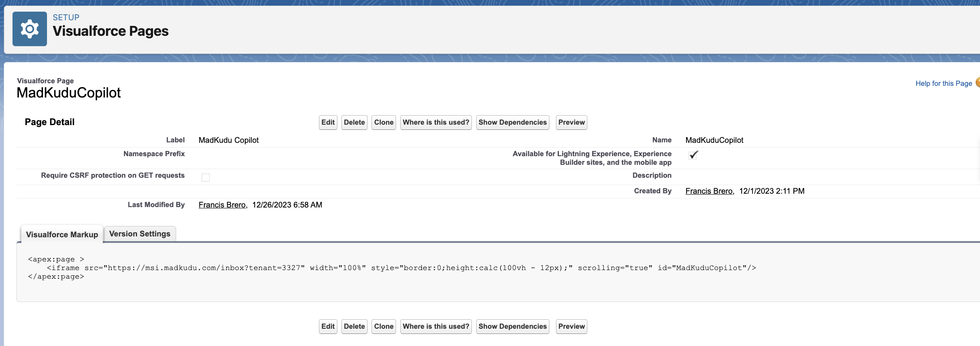Viewport: 980px width, 346px height.
Task: Click the Name value 'MadKuduCopilot'
Action: click(714, 140)
